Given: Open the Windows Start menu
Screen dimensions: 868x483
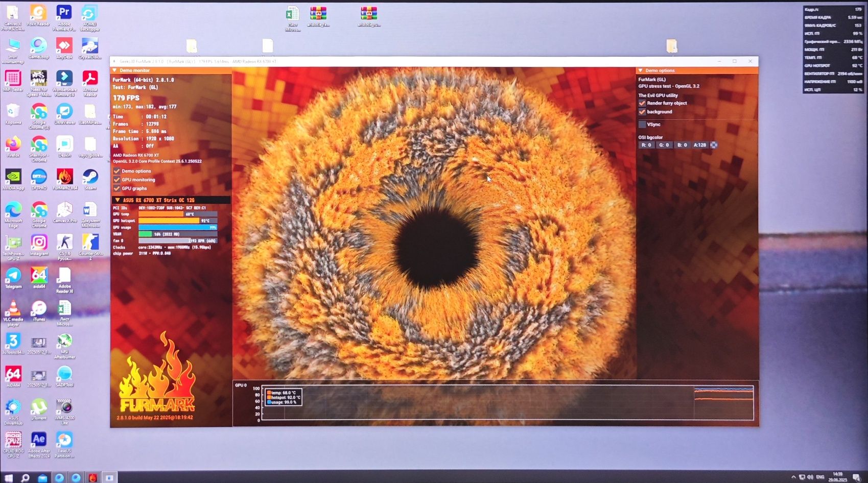Looking at the screenshot, I should point(9,478).
